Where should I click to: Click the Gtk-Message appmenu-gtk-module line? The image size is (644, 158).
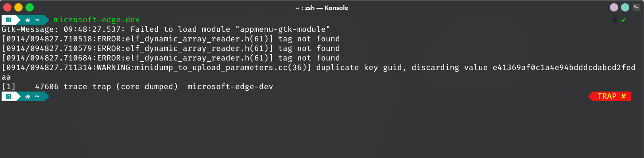pyautogui.click(x=166, y=29)
